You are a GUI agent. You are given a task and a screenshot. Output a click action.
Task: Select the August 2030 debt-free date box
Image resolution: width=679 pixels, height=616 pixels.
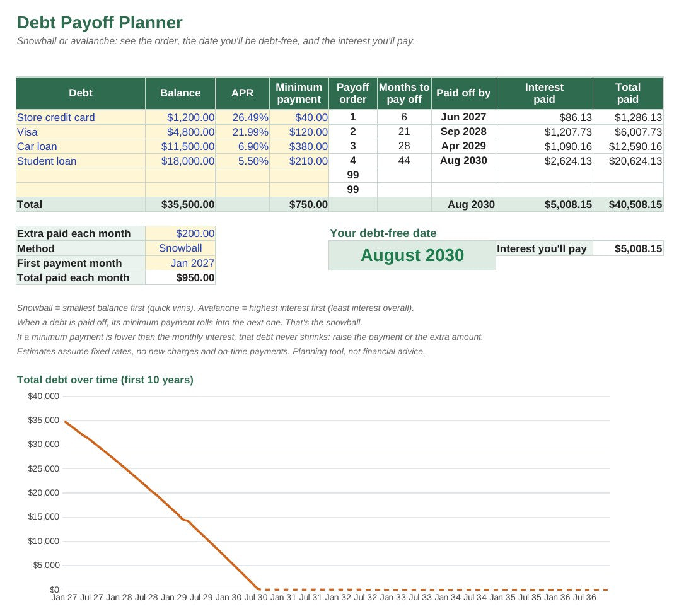(x=412, y=255)
